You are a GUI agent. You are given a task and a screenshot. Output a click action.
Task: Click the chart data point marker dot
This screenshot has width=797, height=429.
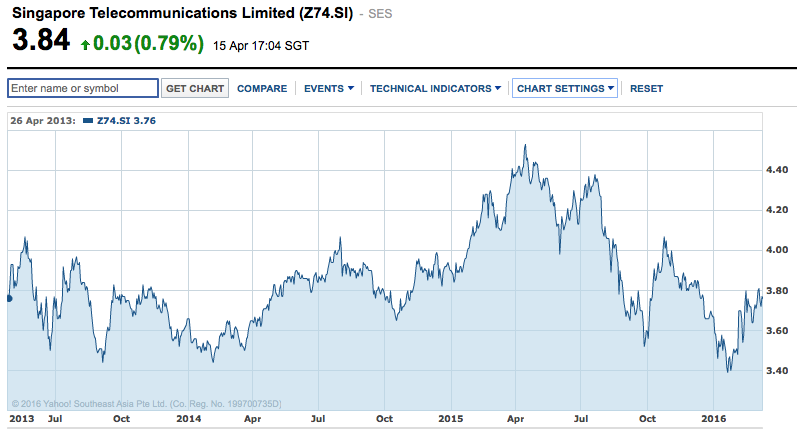click(9, 298)
